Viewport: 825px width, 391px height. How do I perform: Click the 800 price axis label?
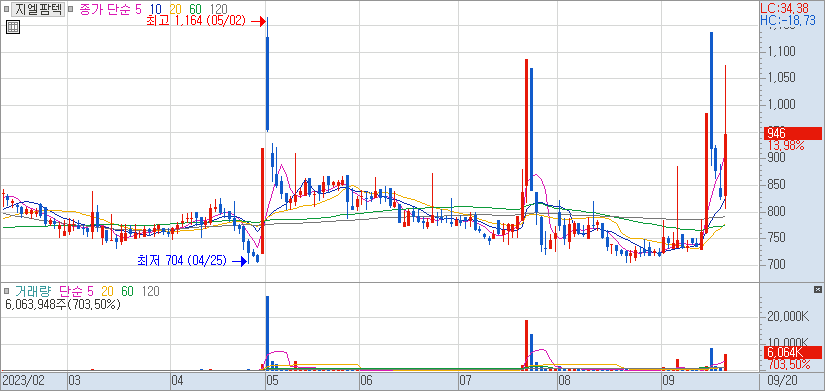[777, 212]
